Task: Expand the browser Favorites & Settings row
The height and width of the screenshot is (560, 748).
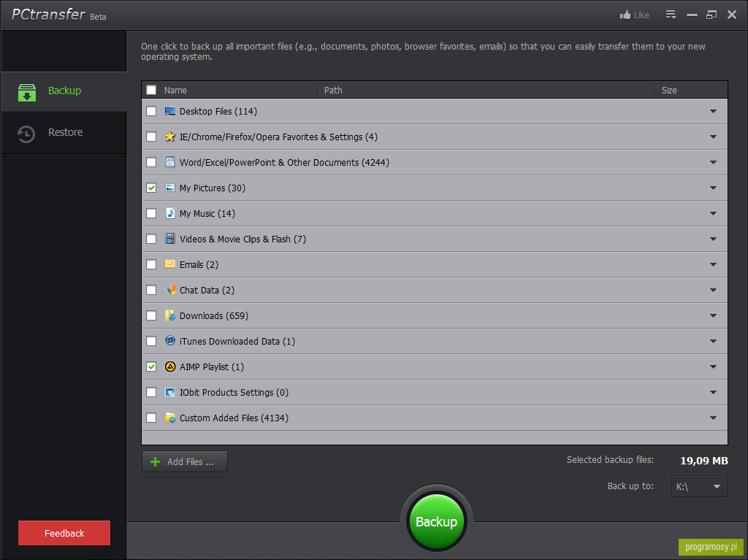Action: (x=713, y=137)
